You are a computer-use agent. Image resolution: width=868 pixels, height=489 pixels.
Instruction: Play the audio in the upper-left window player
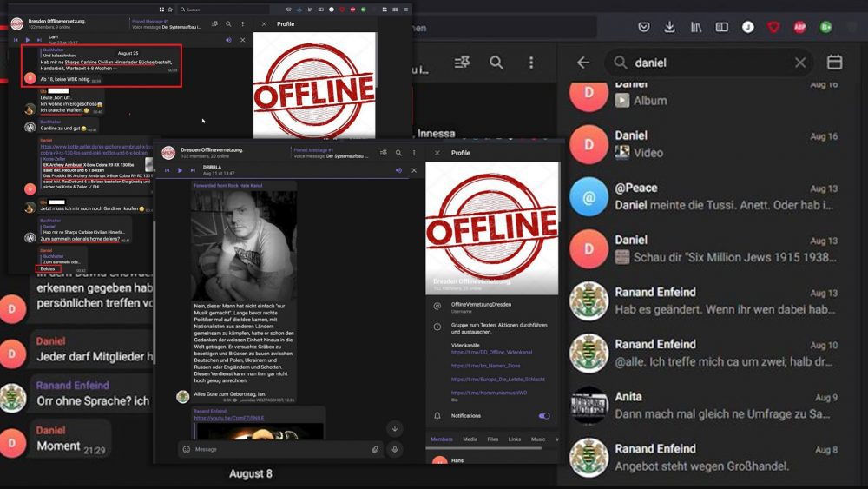[28, 40]
